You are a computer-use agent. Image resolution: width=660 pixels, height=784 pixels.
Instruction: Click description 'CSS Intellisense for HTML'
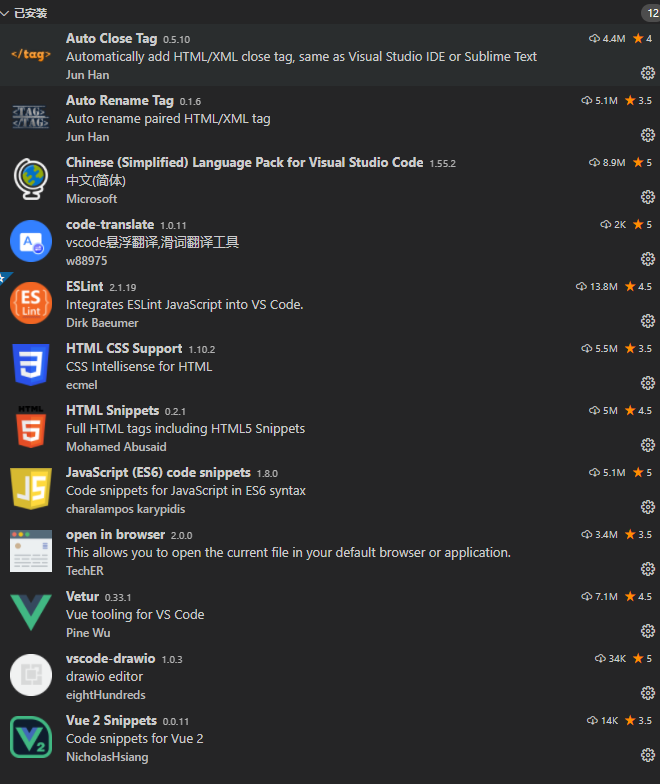[x=139, y=366]
